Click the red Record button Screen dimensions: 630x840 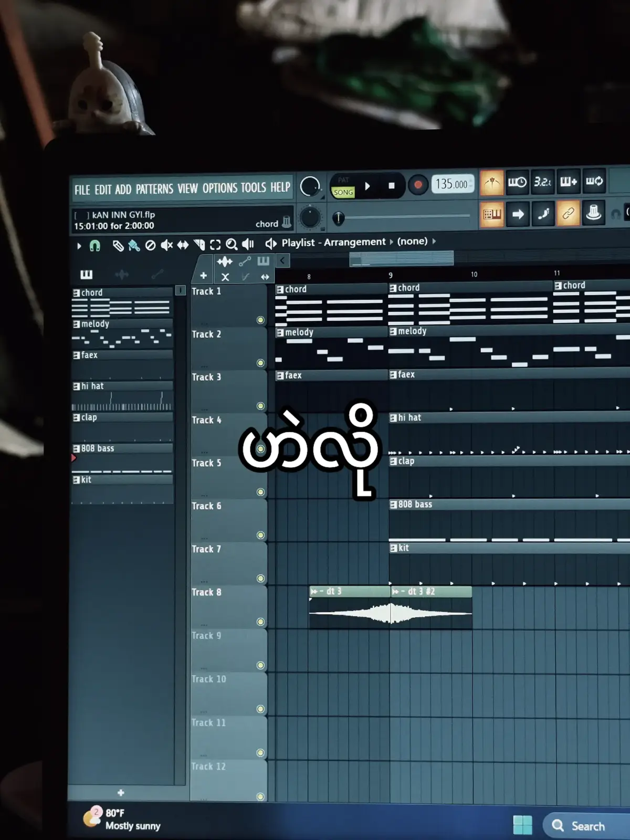pos(418,185)
